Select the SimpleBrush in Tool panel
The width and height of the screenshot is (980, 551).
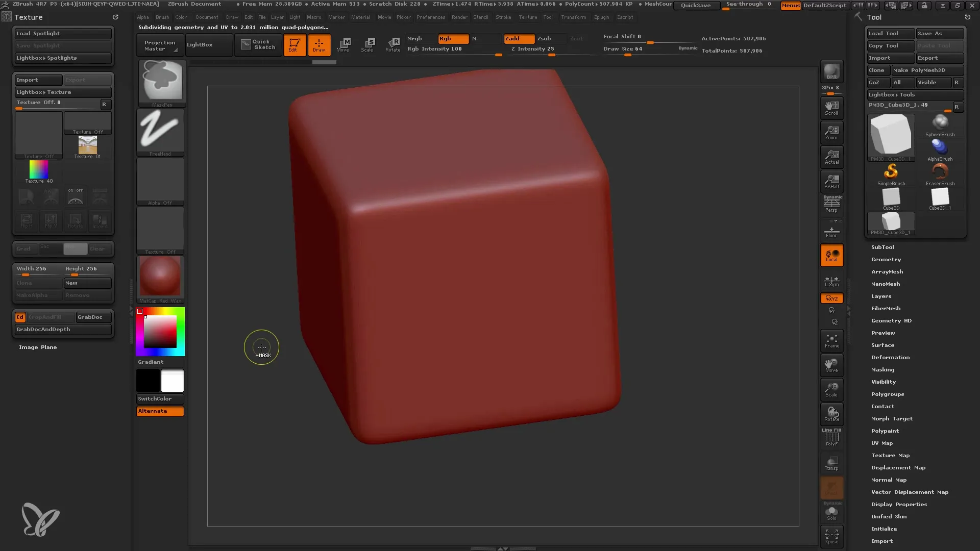(891, 172)
